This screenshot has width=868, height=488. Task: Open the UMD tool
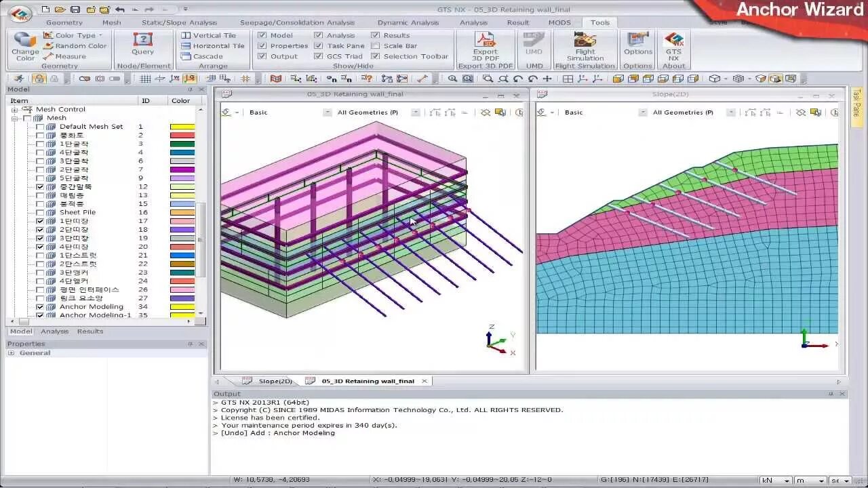pyautogui.click(x=534, y=44)
